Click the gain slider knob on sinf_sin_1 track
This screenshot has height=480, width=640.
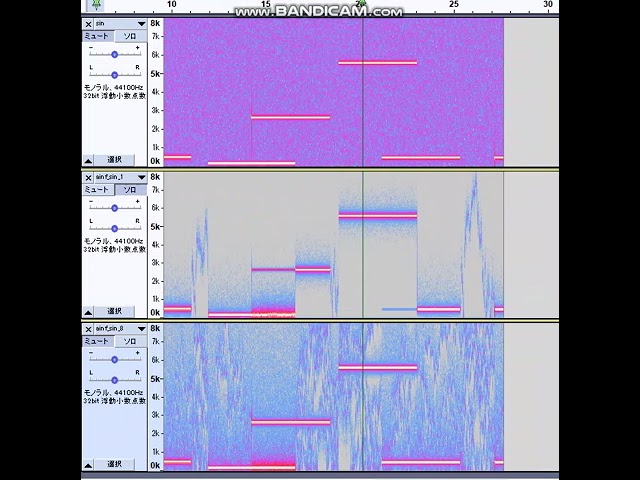coord(115,208)
